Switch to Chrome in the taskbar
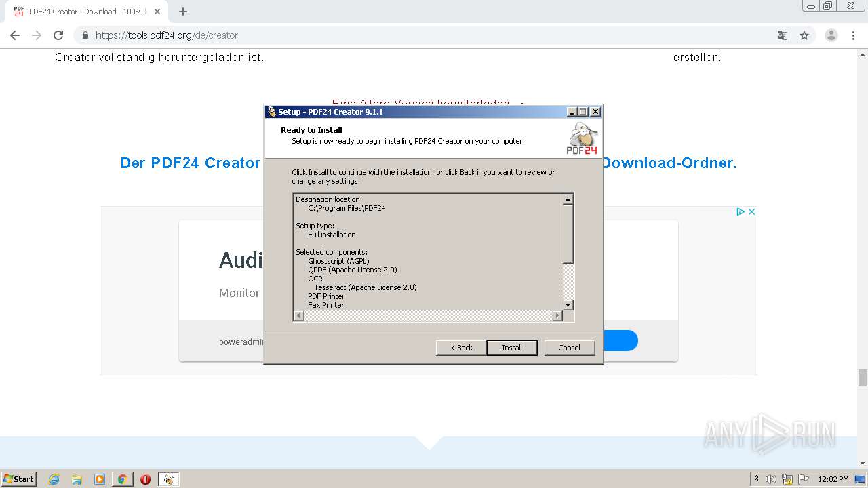Image resolution: width=868 pixels, height=488 pixels. click(122, 479)
